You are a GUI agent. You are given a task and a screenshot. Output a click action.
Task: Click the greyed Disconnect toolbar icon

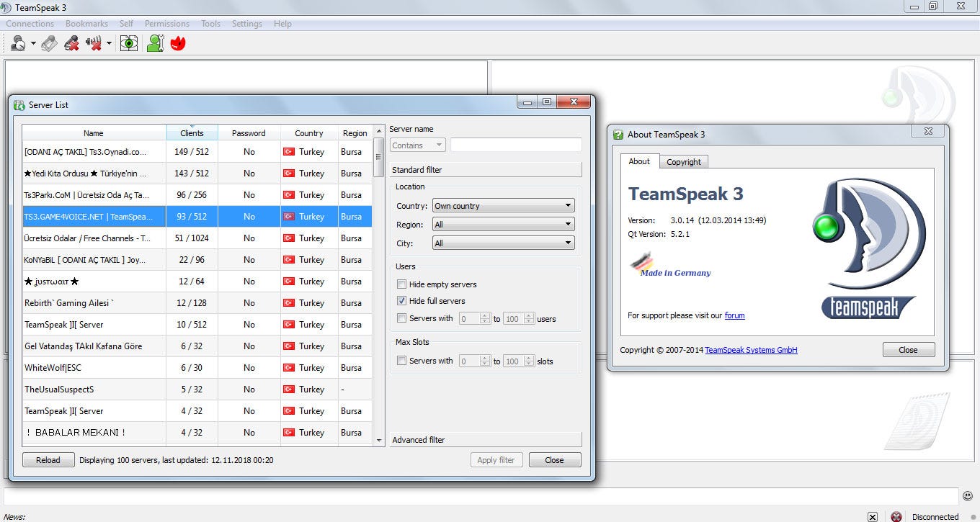click(x=49, y=43)
